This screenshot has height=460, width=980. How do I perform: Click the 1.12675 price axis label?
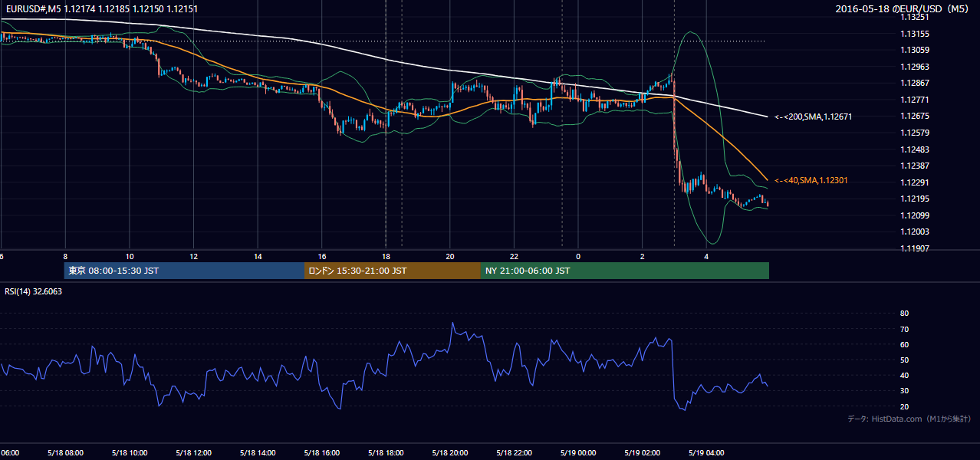coord(915,117)
